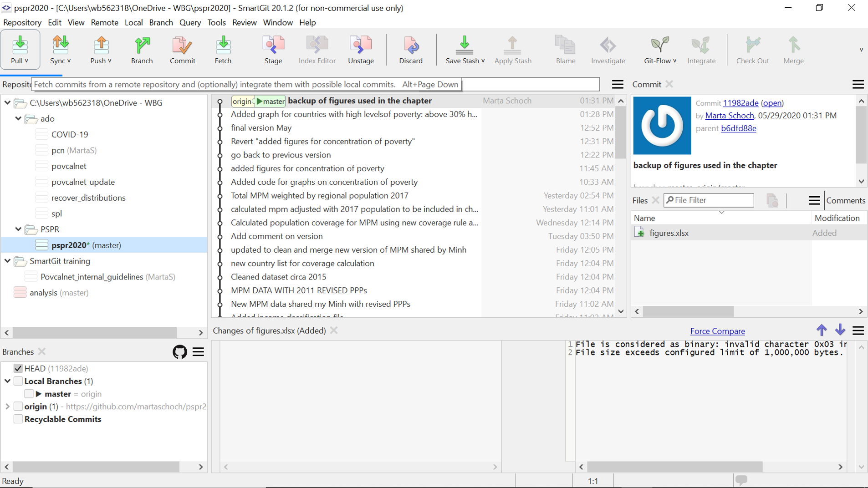Open the Review menu
The width and height of the screenshot is (868, 488).
tap(245, 22)
